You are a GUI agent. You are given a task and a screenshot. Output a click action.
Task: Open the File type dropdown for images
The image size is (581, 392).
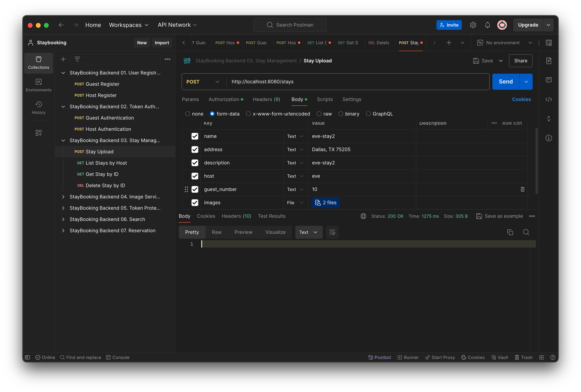coord(295,203)
